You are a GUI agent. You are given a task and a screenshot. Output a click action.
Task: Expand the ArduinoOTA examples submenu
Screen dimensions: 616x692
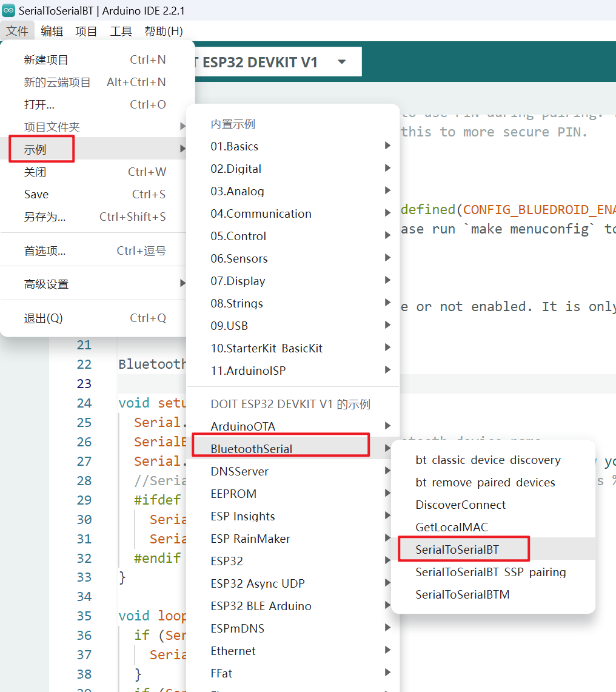[x=293, y=426]
